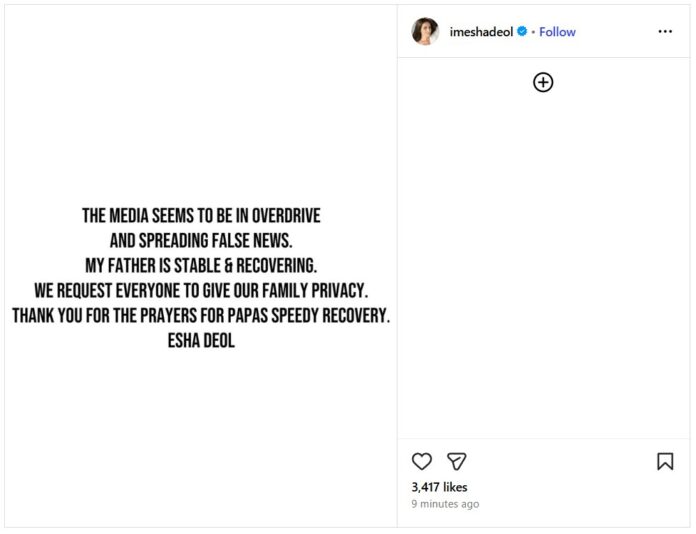696x534 pixels.
Task: Click the blue verified badge
Action: pyautogui.click(x=522, y=32)
